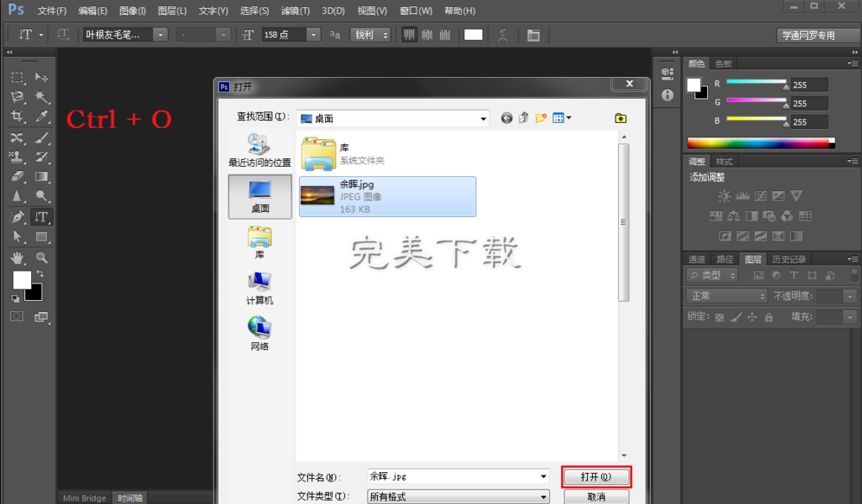Open the blend mode 正常 dropdown
This screenshot has width=862, height=504.
[x=726, y=297]
